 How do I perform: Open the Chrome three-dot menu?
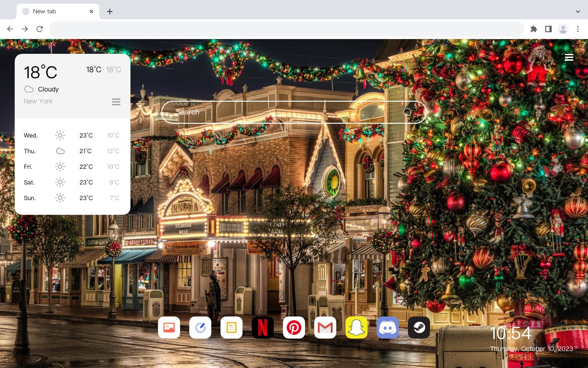pyautogui.click(x=578, y=29)
